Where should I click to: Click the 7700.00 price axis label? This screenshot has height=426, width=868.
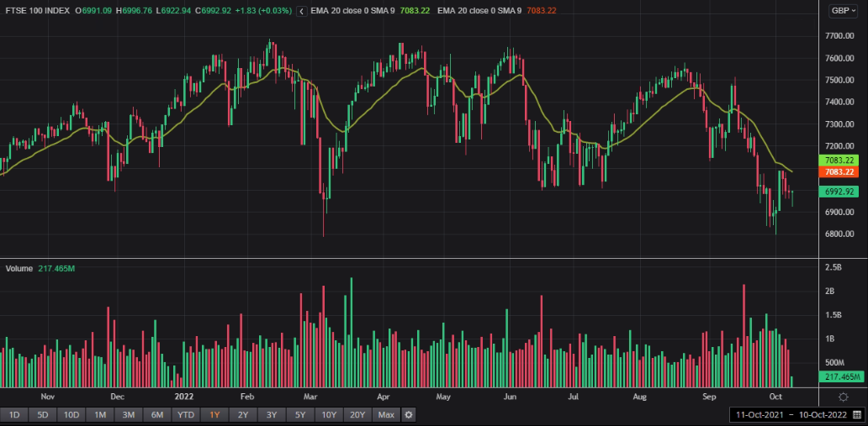pos(840,36)
